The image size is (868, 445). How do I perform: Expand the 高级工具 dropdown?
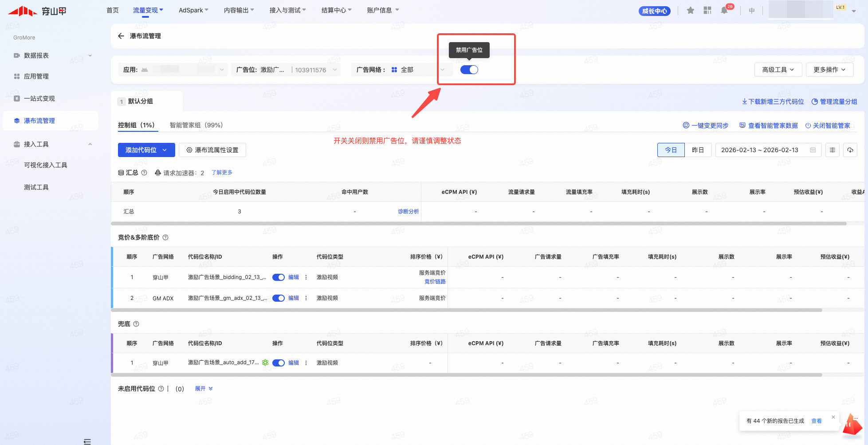pyautogui.click(x=778, y=70)
